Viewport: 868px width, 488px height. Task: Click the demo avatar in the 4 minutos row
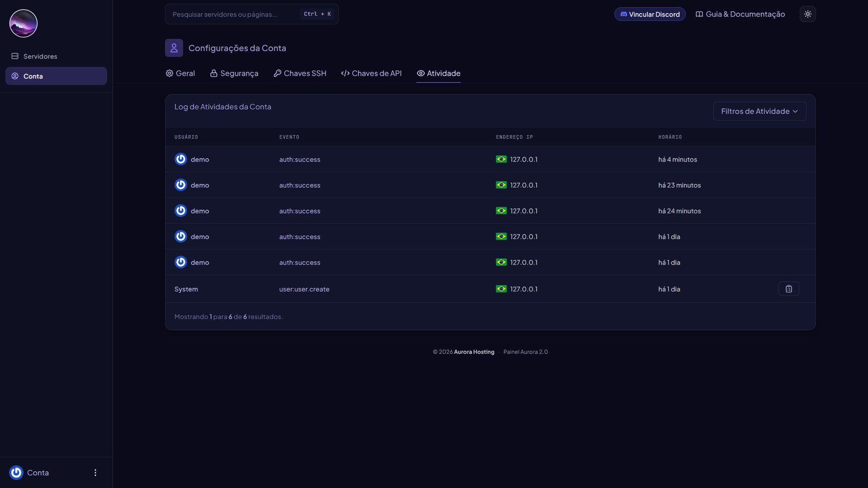[181, 159]
